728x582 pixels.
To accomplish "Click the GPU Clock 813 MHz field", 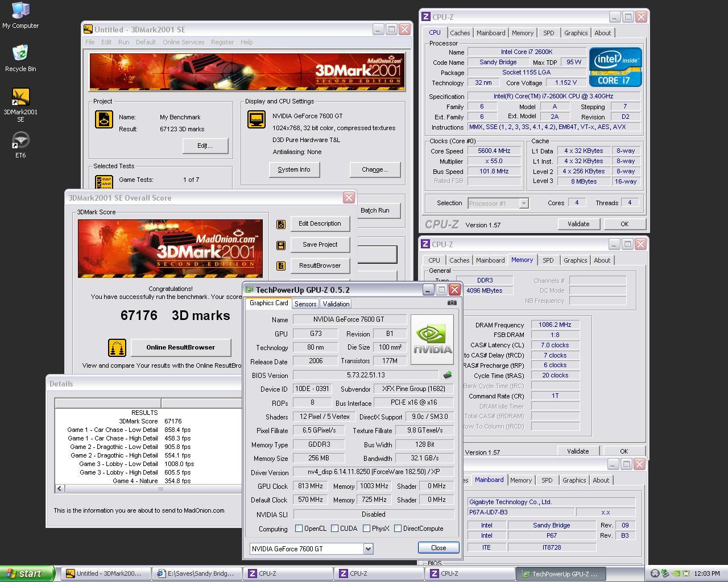I will 310,486.
